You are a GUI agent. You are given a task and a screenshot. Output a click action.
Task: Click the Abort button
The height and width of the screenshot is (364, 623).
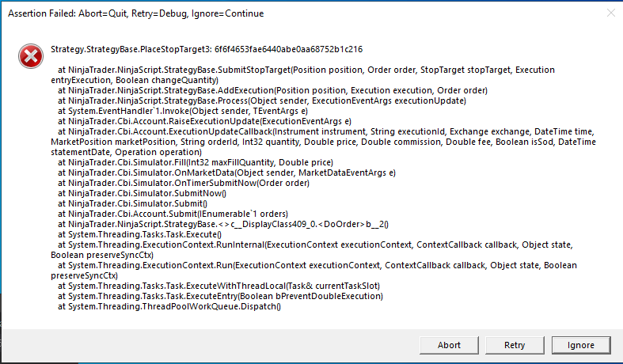449,345
